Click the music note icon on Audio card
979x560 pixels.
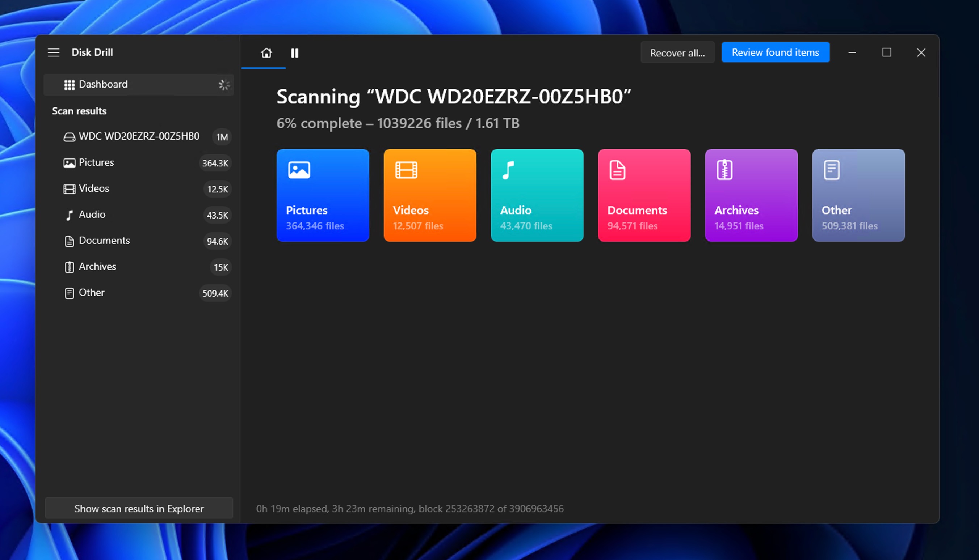tap(508, 170)
